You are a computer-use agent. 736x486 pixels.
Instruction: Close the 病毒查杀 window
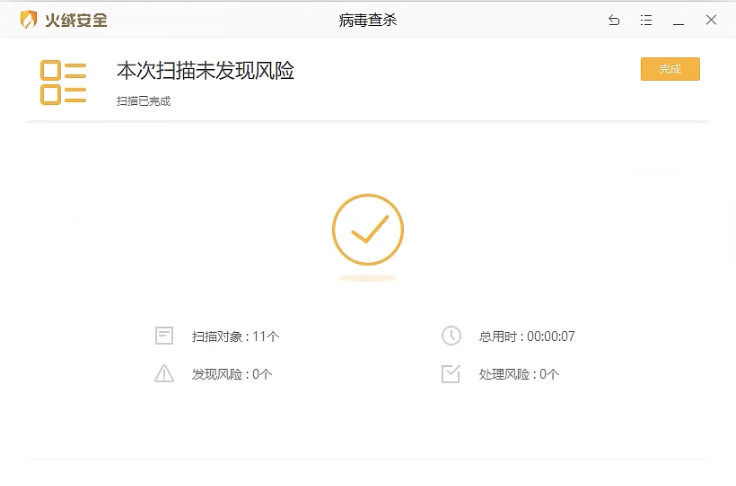(x=711, y=20)
